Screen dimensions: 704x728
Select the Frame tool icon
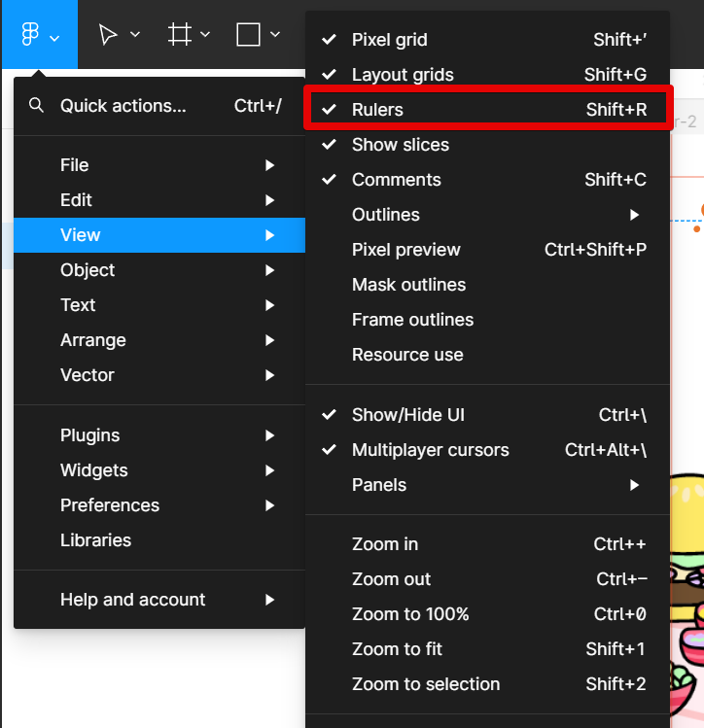point(179,35)
